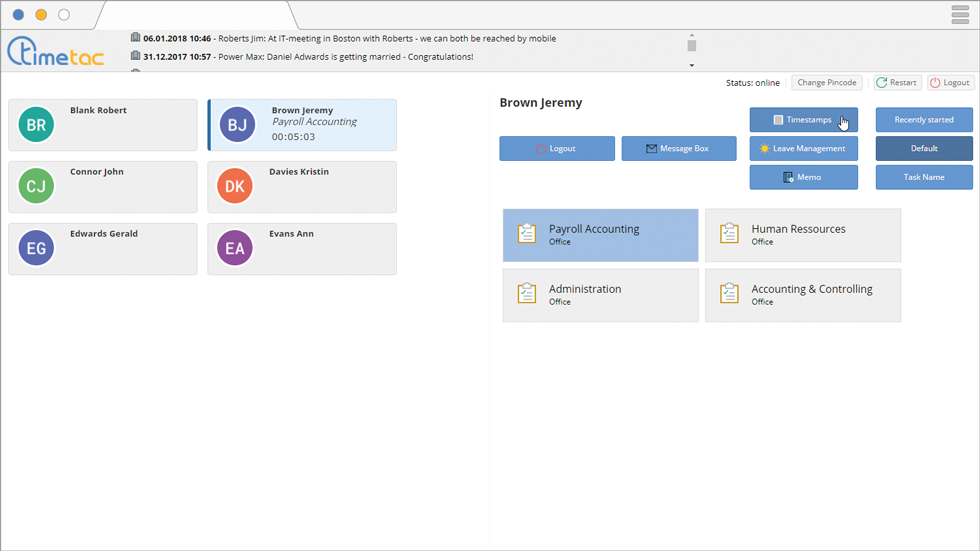Choose Edwards Gerald's EG avatar

coord(36,249)
